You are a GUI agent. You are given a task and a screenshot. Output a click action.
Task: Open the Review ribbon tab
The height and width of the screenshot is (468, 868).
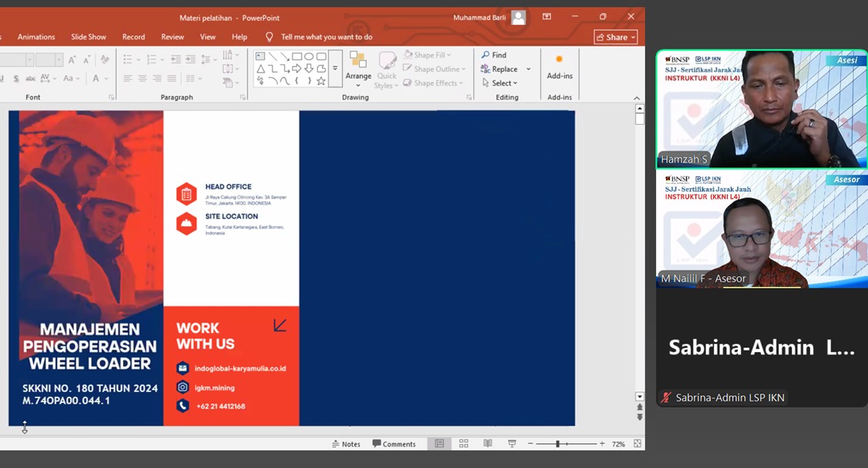tap(173, 37)
